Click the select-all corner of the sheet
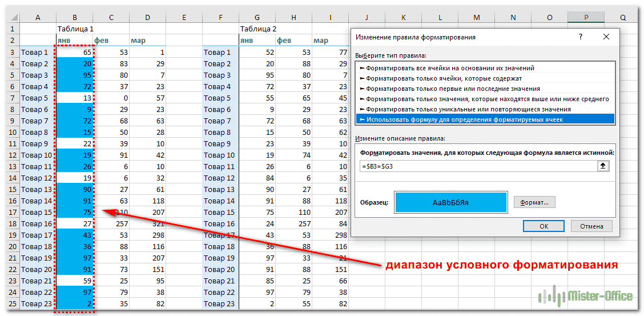 click(x=10, y=18)
